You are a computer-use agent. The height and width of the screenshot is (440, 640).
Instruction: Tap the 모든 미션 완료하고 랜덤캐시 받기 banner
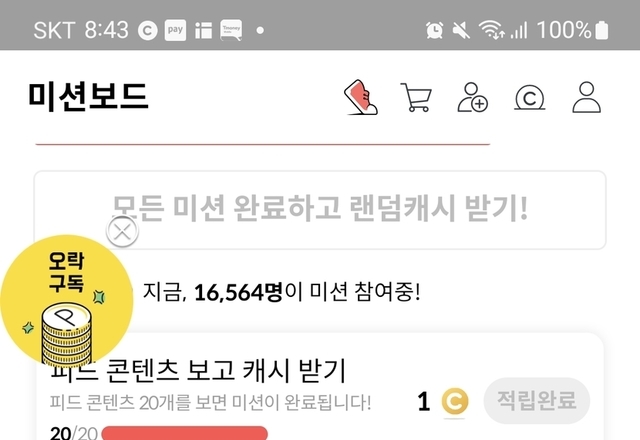tap(320, 210)
